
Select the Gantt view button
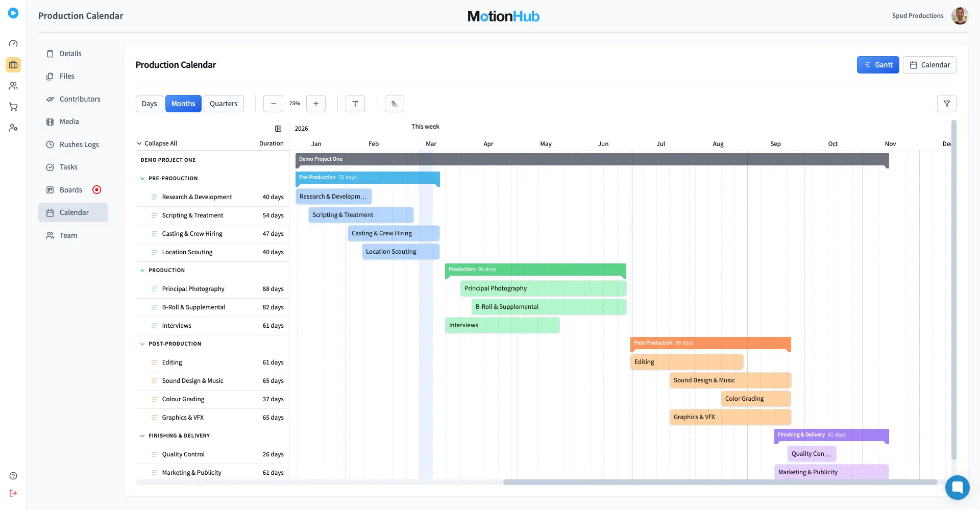tap(878, 65)
